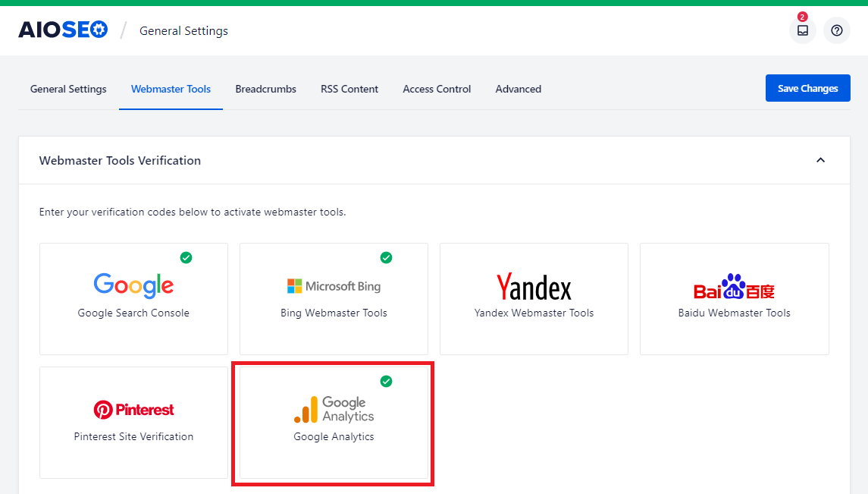Open the help question mark icon

[836, 30]
